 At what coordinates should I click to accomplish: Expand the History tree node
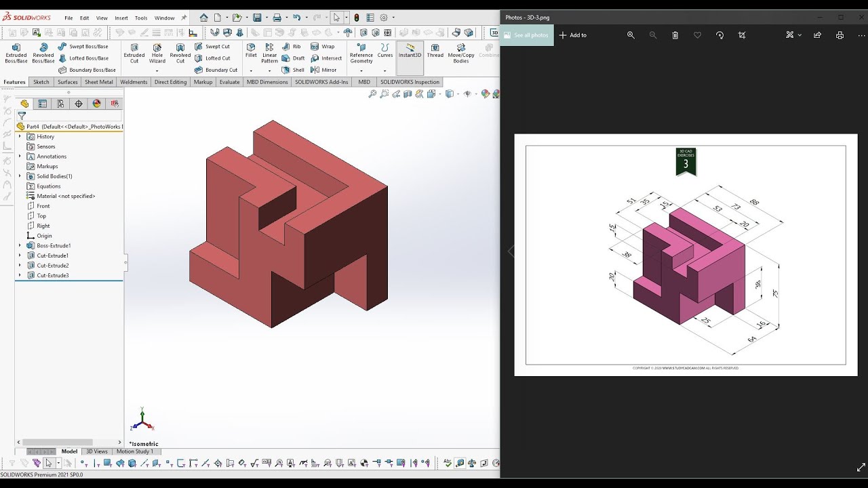click(x=20, y=137)
